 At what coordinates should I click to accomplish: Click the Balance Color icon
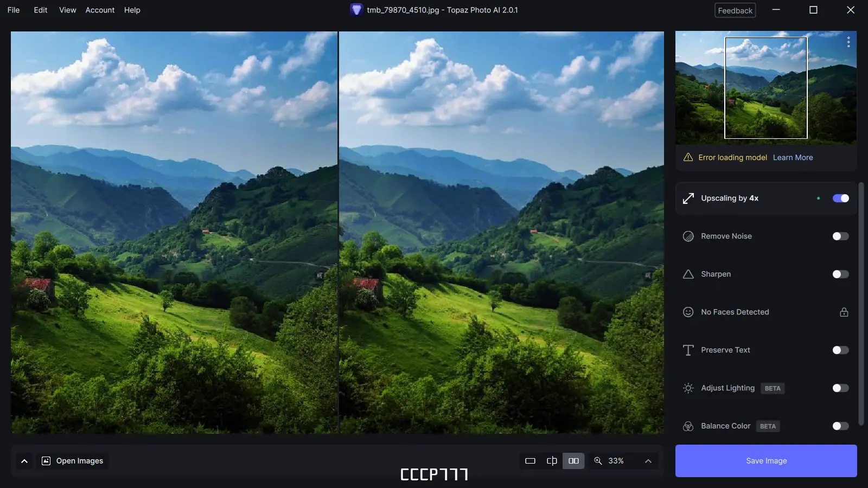[x=688, y=426]
